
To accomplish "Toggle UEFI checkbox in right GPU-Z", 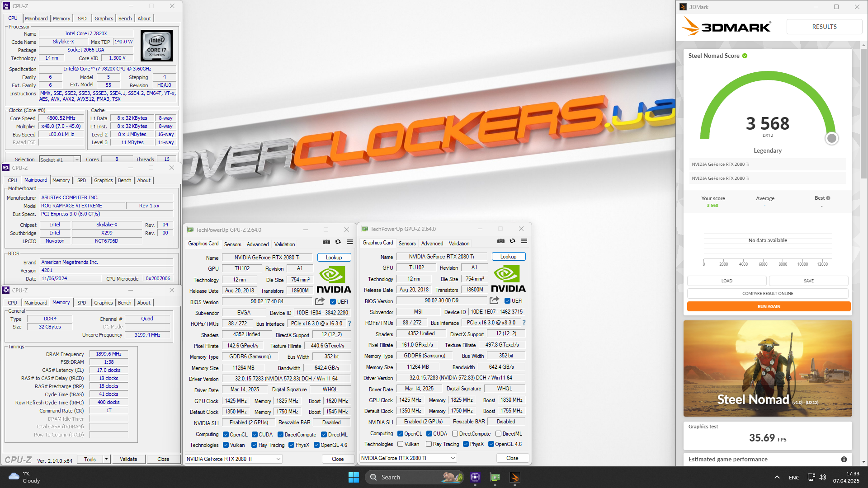I will [x=507, y=301].
